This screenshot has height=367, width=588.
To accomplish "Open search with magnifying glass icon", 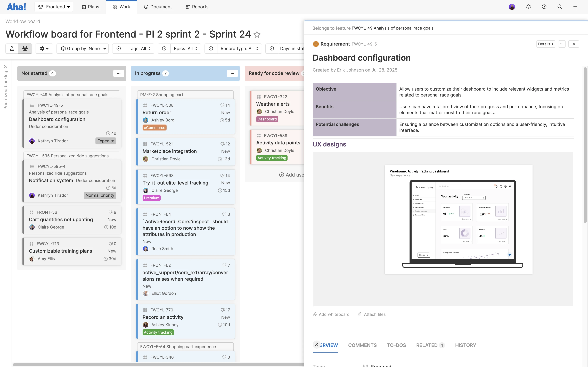I will (x=560, y=7).
